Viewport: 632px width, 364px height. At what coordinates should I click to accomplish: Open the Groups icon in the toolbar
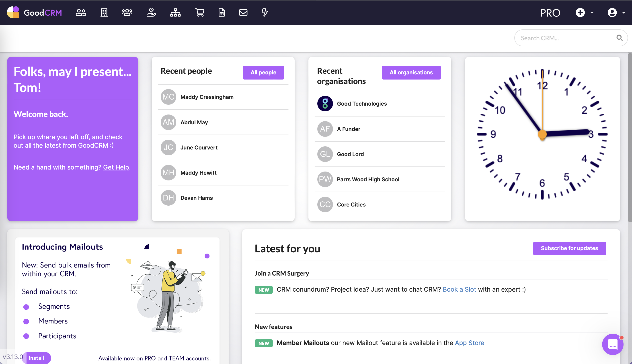pos(127,12)
